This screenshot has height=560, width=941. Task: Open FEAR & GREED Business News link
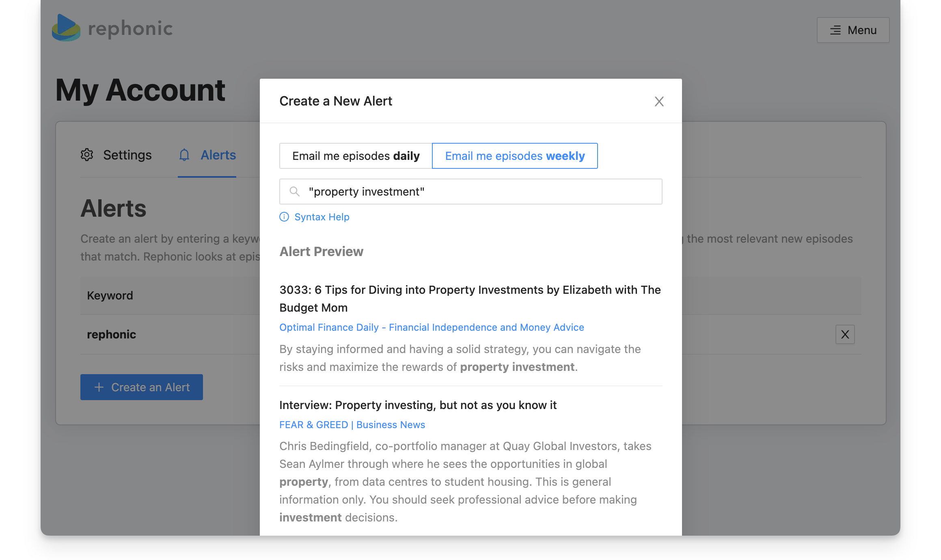pos(352,424)
